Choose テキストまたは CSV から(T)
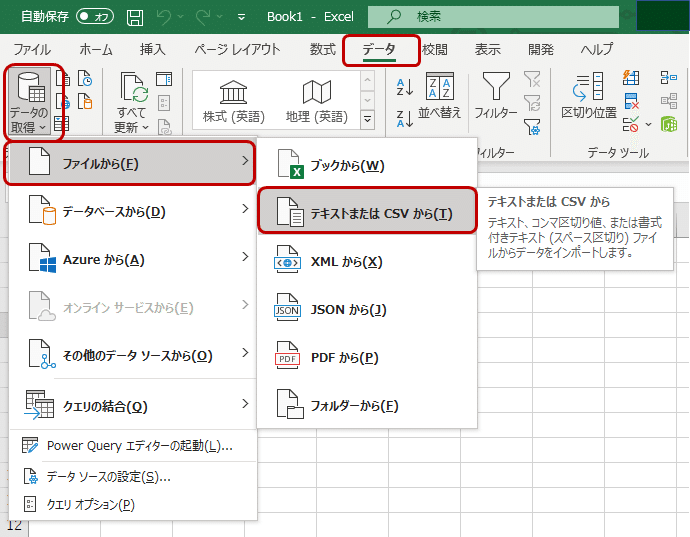 tap(367, 213)
